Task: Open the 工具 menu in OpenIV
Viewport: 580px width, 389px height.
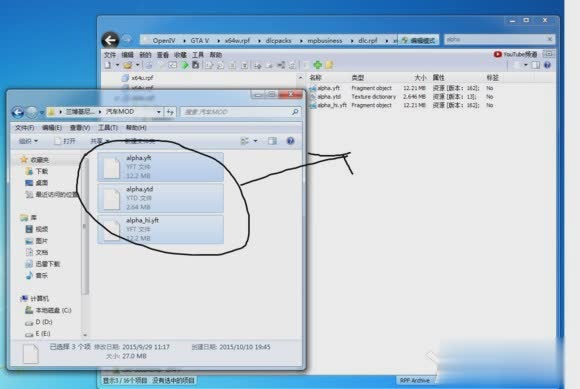Action: coord(198,55)
